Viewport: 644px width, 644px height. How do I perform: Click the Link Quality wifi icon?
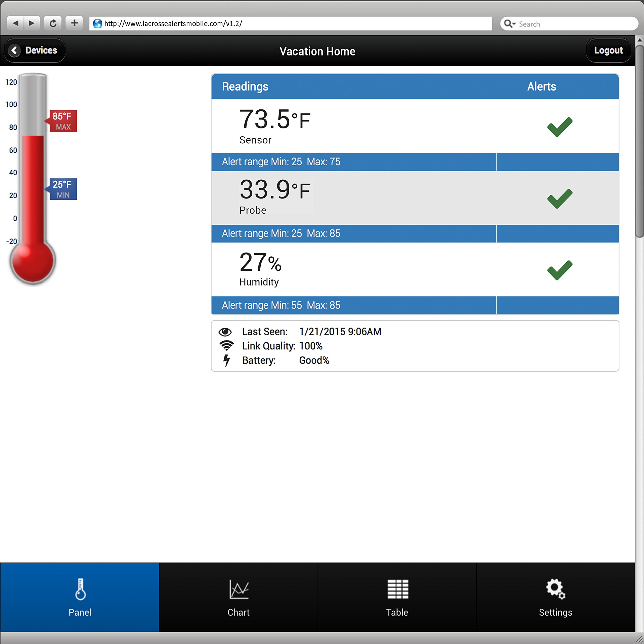[x=226, y=346]
